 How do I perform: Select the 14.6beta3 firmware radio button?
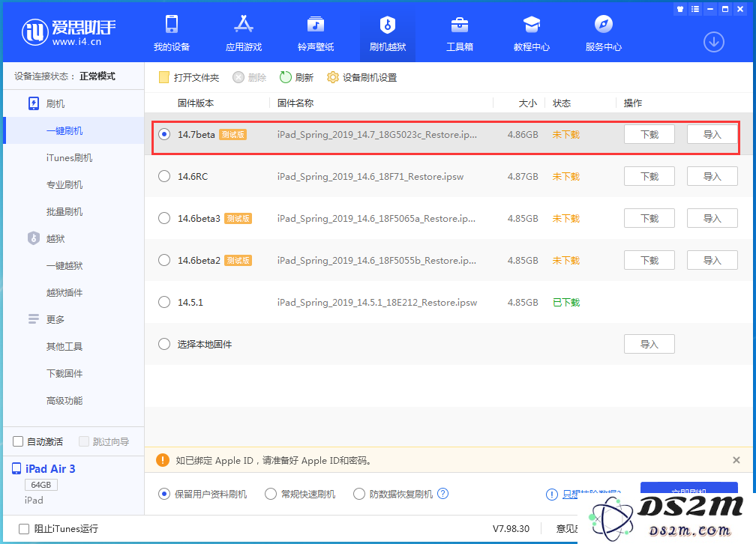point(164,218)
